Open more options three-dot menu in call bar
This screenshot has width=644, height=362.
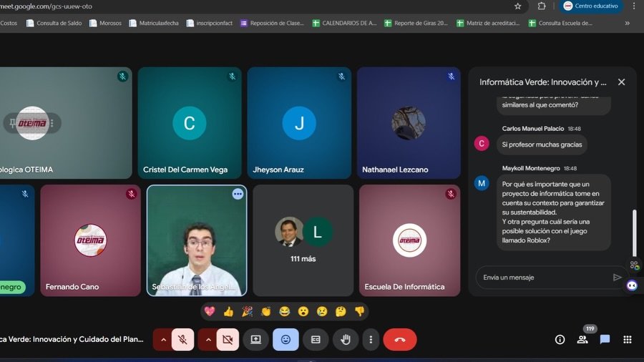371,340
